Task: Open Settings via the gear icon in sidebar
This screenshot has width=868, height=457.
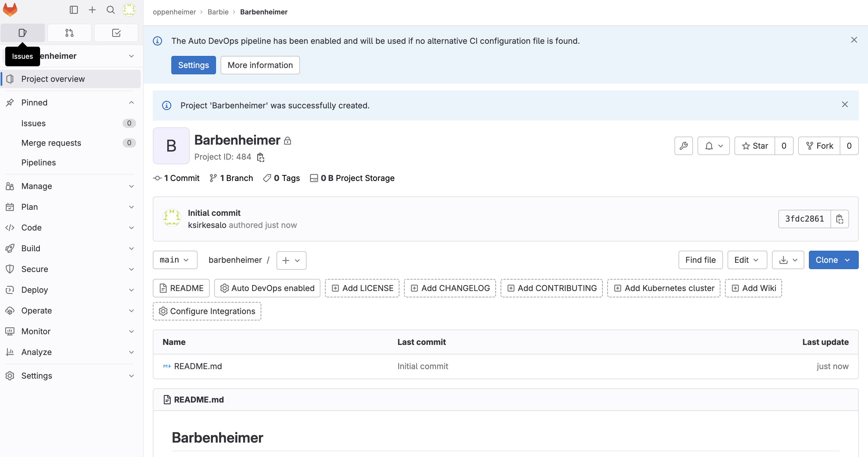Action: click(x=10, y=375)
